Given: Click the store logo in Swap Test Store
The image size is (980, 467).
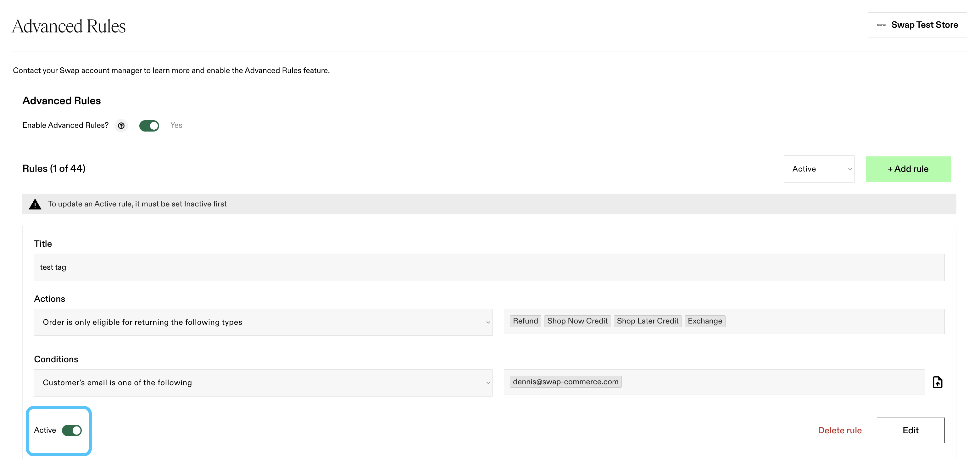Looking at the screenshot, I should (x=882, y=25).
